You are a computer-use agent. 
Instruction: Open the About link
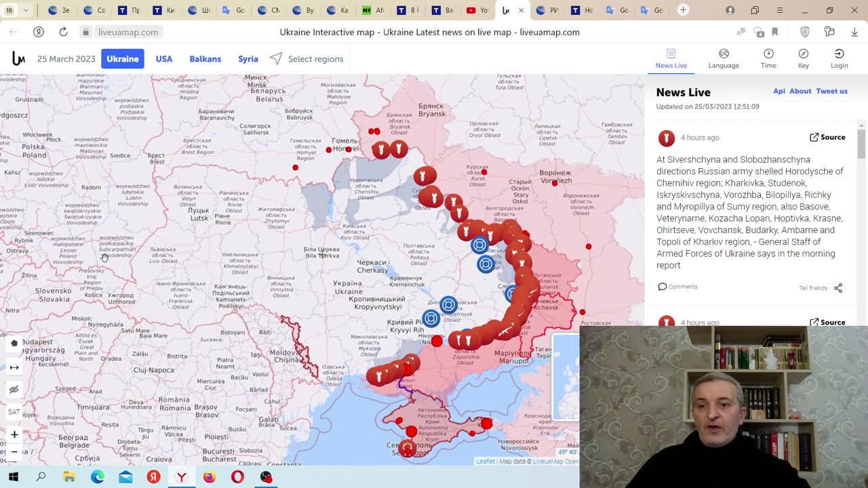pyautogui.click(x=800, y=91)
